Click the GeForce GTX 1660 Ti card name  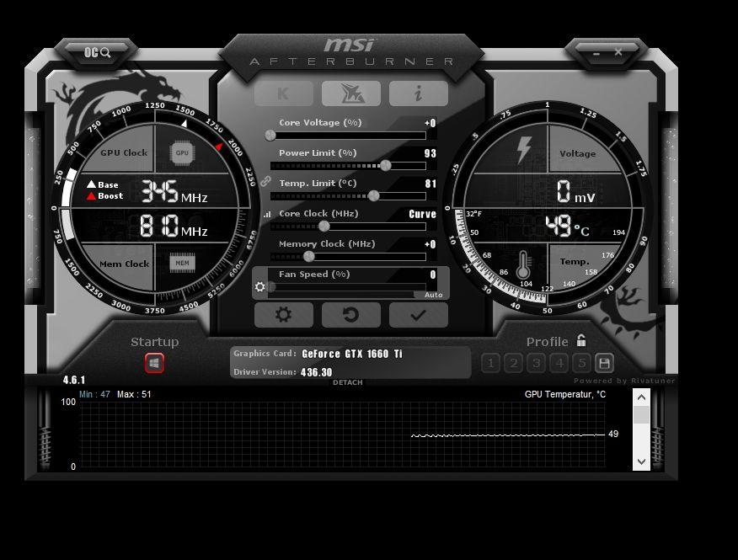[x=352, y=354]
